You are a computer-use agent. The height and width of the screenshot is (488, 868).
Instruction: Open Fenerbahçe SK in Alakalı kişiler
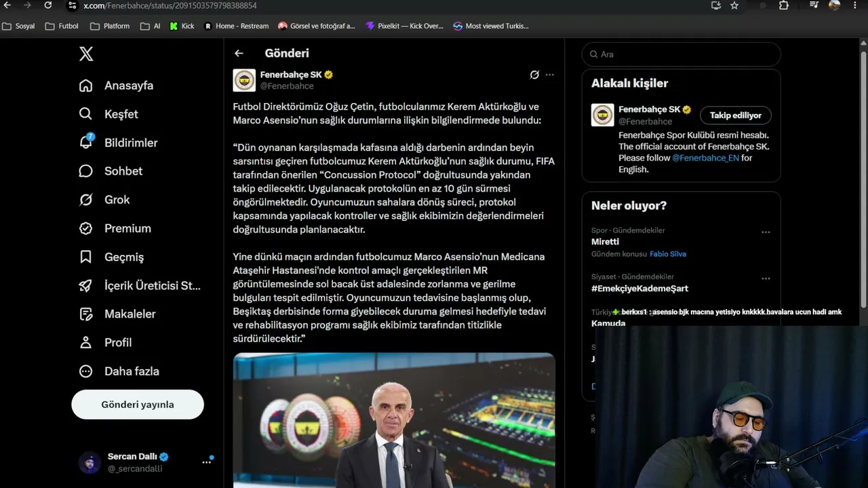(x=650, y=109)
